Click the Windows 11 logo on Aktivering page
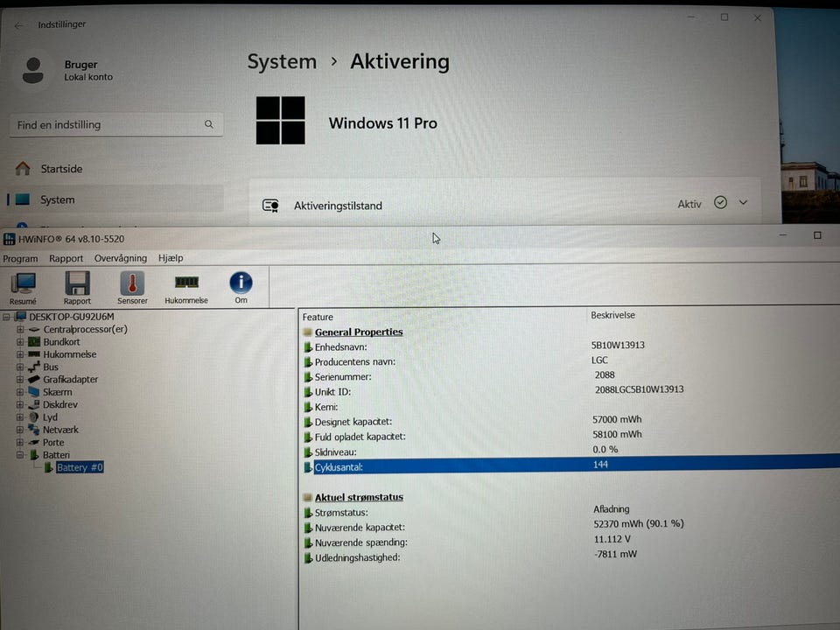This screenshot has height=630, width=840. click(280, 121)
